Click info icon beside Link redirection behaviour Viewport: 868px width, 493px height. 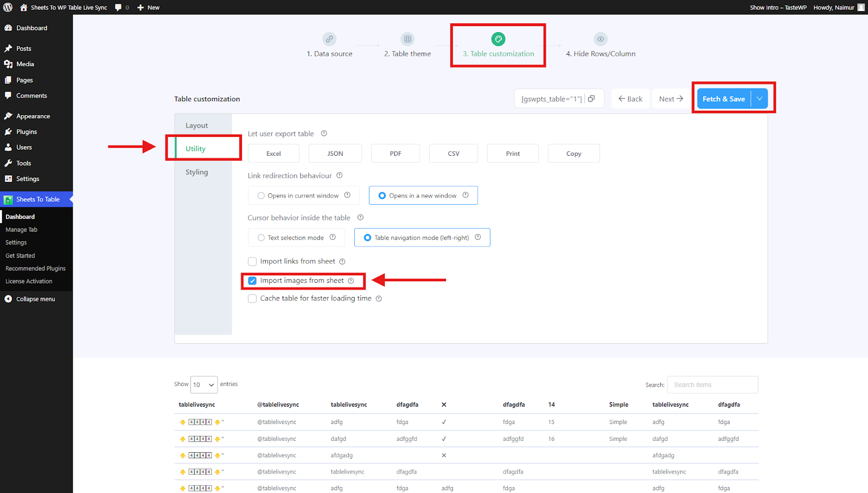pyautogui.click(x=340, y=175)
